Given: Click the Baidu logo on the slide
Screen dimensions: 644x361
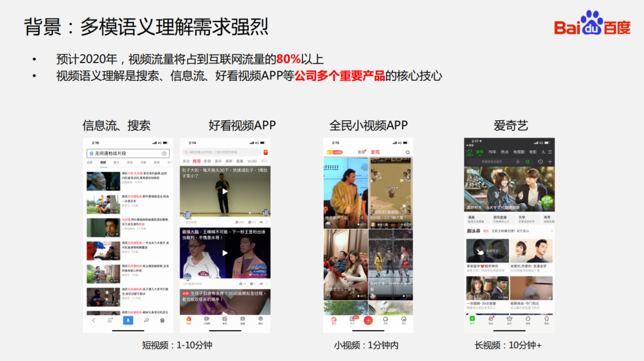Looking at the screenshot, I should 592,23.
